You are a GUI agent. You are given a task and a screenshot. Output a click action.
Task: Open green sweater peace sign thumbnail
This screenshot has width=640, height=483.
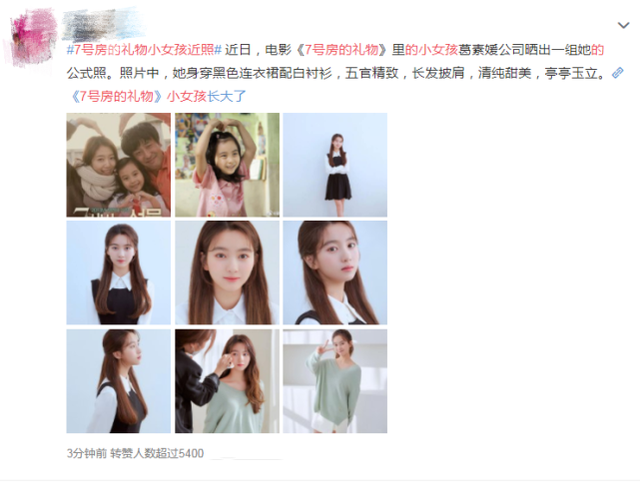335,381
